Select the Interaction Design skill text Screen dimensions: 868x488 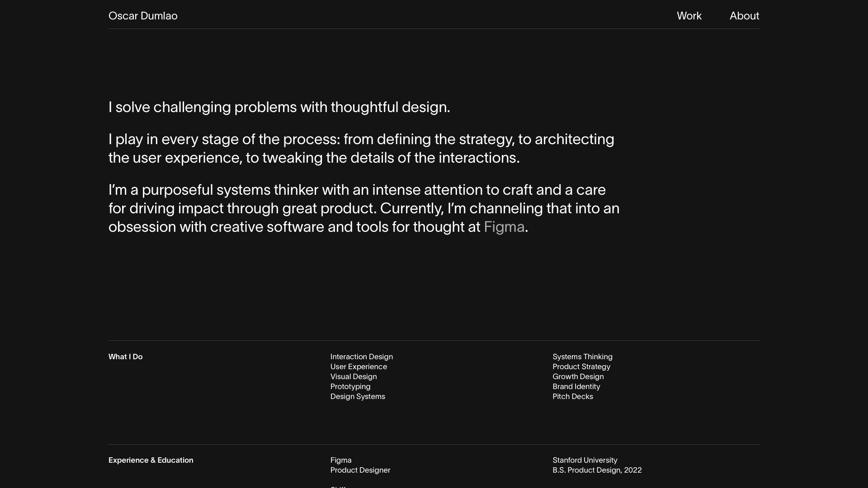tap(361, 357)
